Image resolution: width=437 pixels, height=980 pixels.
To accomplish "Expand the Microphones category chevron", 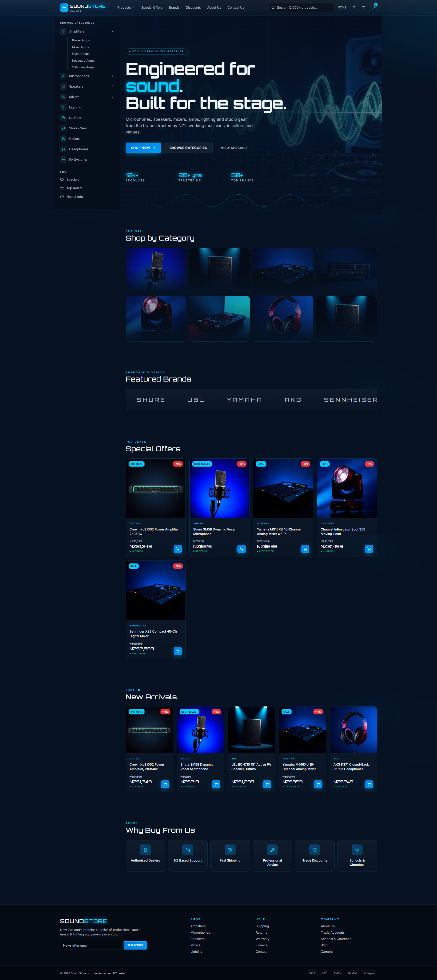I will pyautogui.click(x=113, y=76).
